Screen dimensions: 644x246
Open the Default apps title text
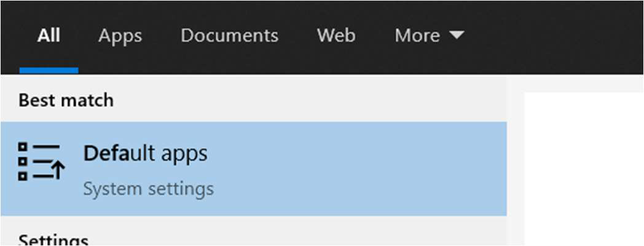click(x=146, y=153)
